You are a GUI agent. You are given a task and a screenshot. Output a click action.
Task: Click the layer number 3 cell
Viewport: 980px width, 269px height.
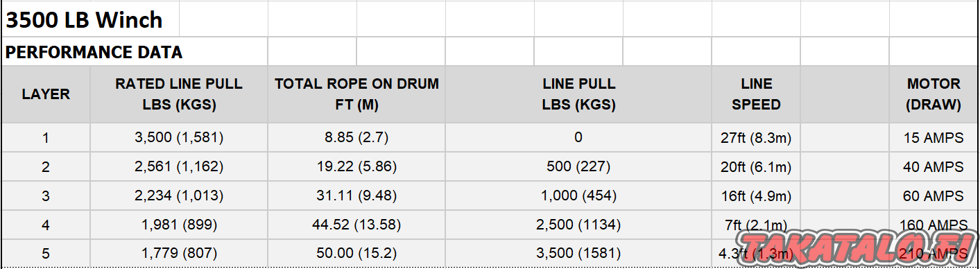(46, 196)
